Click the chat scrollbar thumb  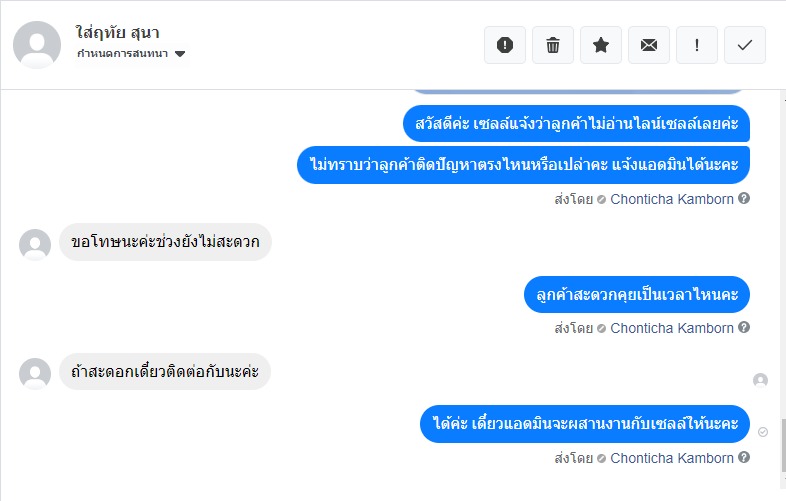782,444
